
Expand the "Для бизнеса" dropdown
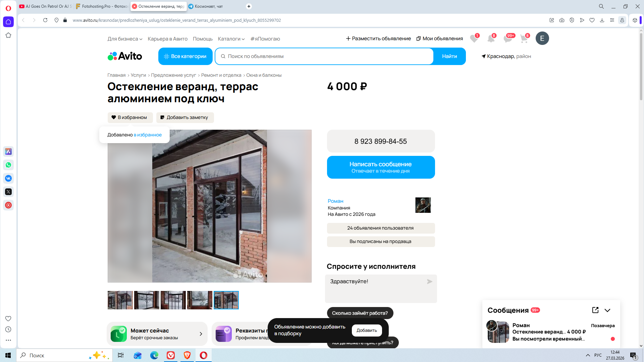click(x=125, y=39)
